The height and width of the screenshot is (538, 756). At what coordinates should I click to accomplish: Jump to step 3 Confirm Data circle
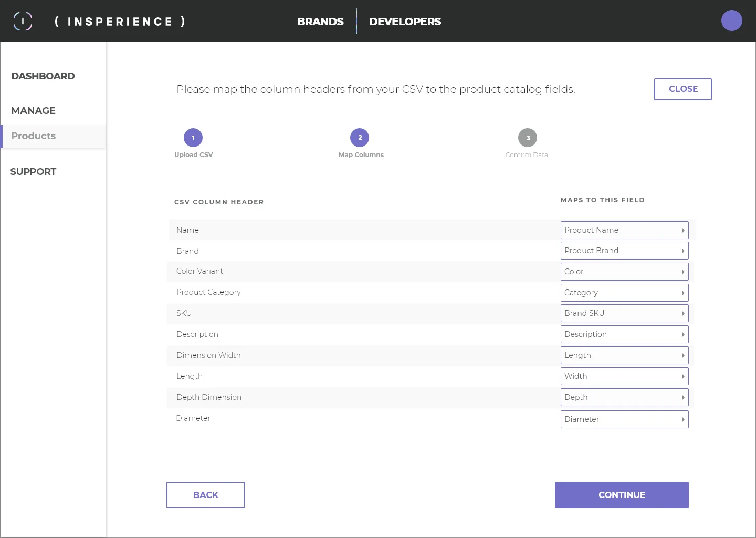coord(528,138)
